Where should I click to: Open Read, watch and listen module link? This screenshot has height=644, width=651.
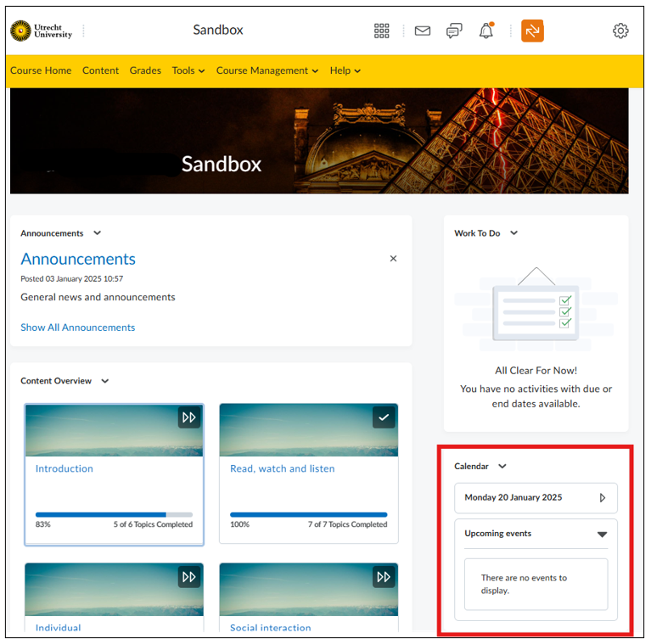point(283,468)
